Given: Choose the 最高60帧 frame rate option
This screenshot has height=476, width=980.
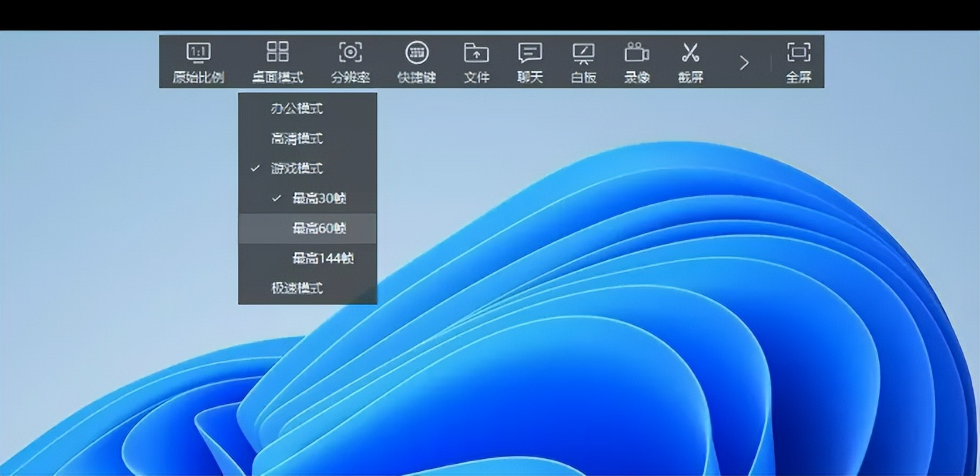Looking at the screenshot, I should [x=308, y=228].
